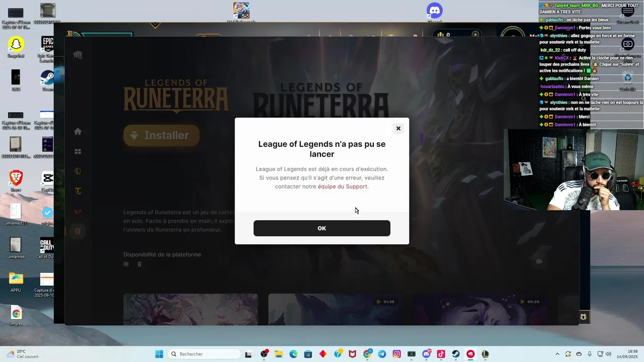Select the Discord shortcut at top of desktop
This screenshot has height=362, width=644.
coord(435,12)
